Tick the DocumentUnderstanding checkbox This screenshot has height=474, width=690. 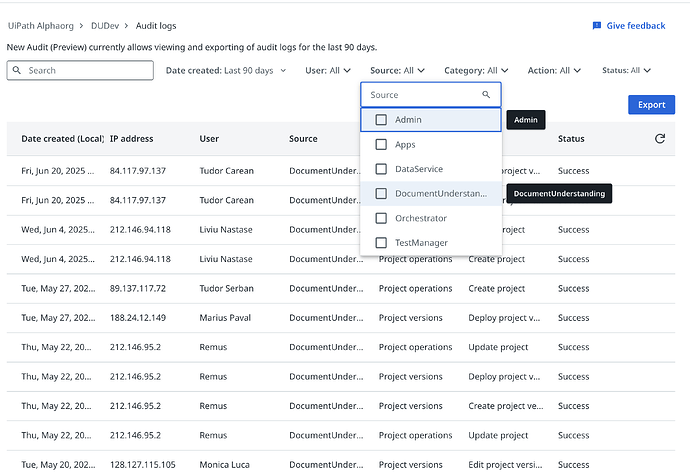[x=381, y=194]
